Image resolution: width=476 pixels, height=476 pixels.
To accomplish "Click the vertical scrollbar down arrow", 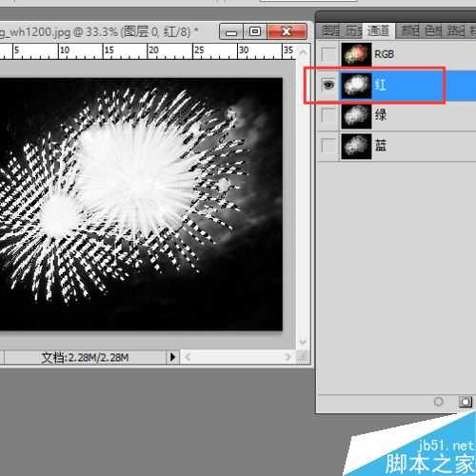I will click(303, 342).
